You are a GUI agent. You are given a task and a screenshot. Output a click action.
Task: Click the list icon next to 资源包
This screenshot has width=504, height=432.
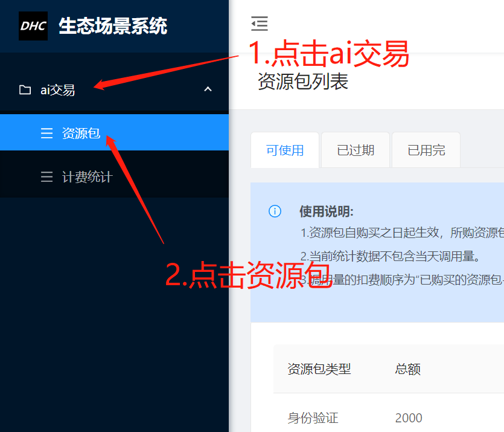point(46,133)
